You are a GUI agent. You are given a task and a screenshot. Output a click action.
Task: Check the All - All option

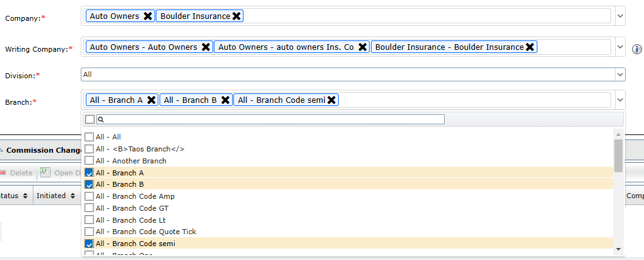[89, 137]
